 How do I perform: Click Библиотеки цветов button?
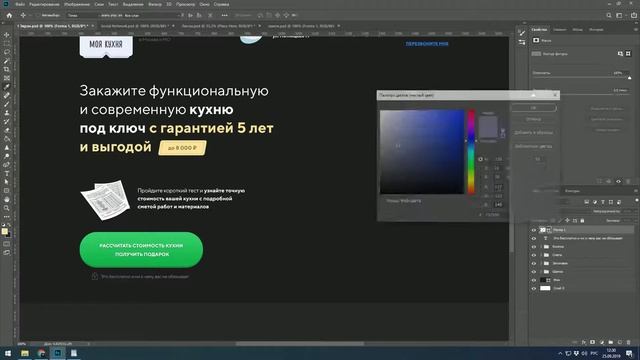click(533, 146)
